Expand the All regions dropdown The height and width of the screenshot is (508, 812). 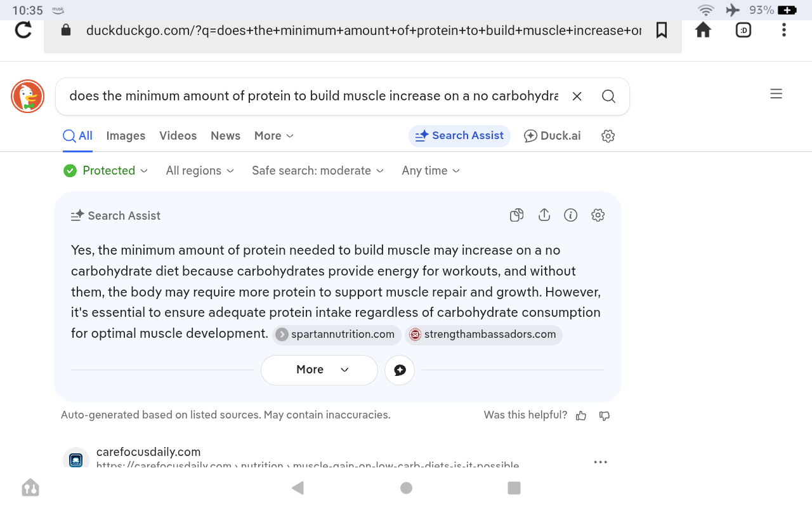click(x=200, y=171)
